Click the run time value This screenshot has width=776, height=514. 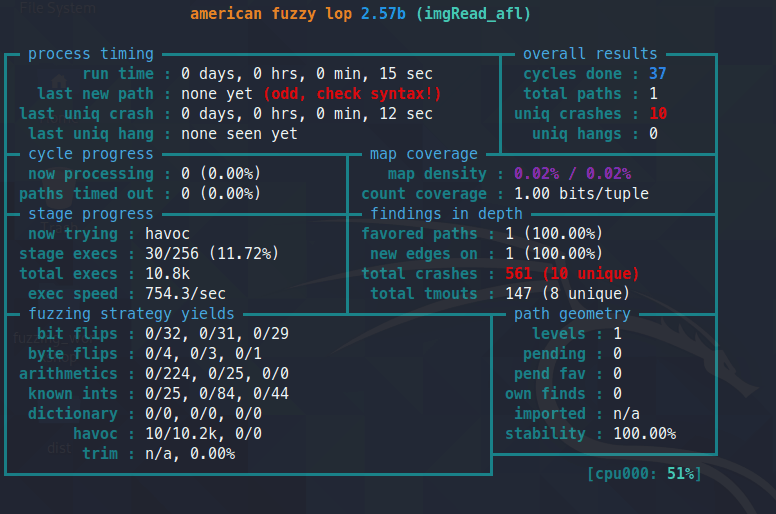pos(306,74)
